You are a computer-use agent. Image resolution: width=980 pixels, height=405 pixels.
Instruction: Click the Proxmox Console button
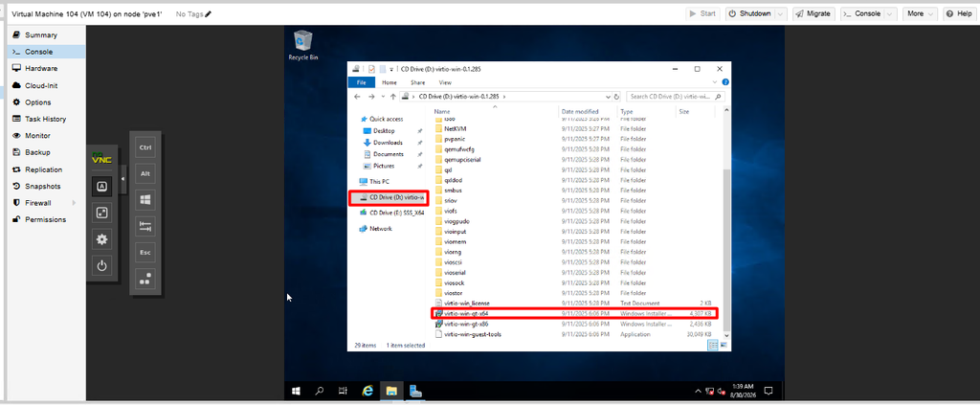pos(862,13)
